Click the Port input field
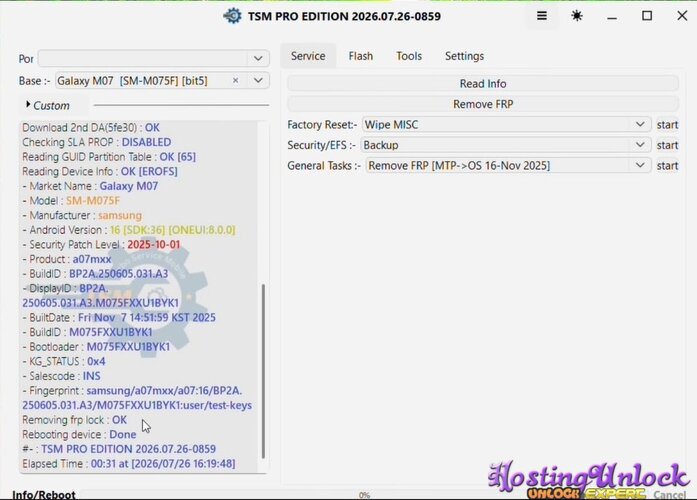The width and height of the screenshot is (697, 500). [x=142, y=59]
